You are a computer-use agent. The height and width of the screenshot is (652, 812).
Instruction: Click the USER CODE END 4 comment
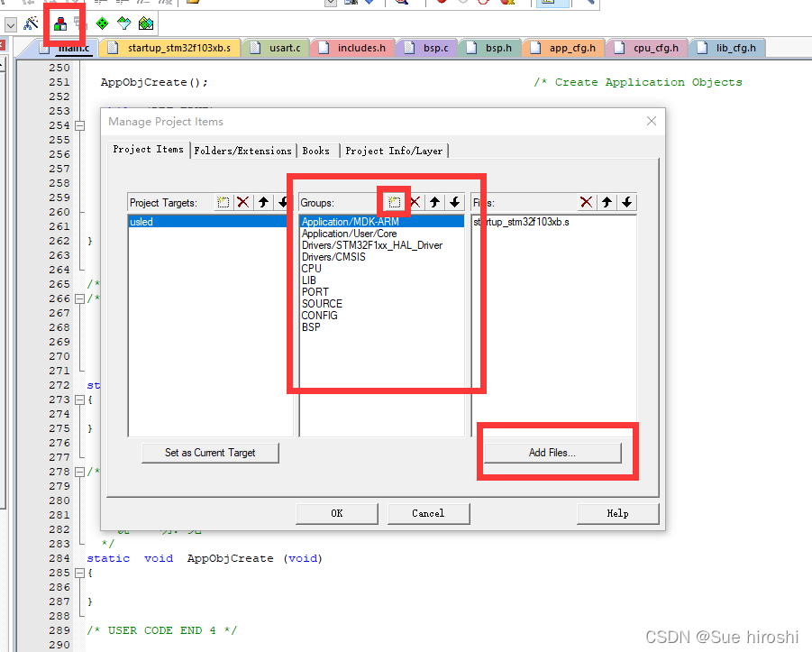[x=162, y=630]
